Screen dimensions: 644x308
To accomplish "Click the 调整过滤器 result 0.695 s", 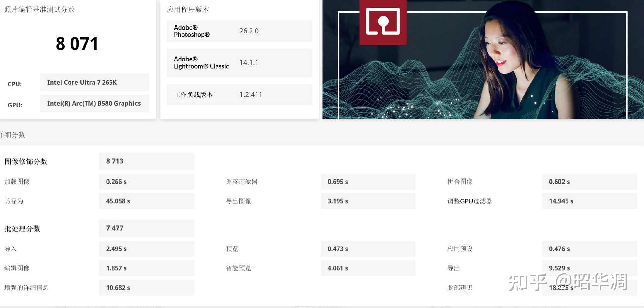I will (368, 182).
